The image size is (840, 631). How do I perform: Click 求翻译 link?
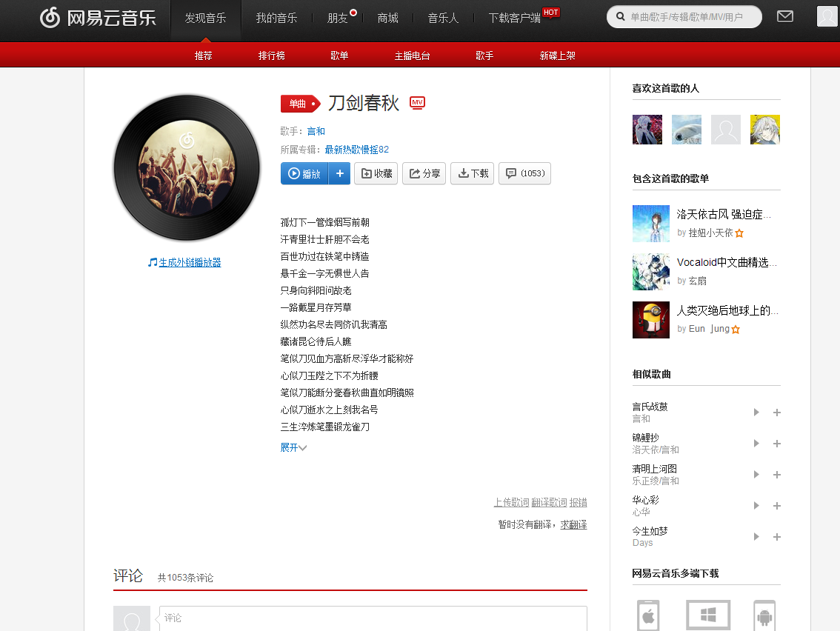point(574,524)
